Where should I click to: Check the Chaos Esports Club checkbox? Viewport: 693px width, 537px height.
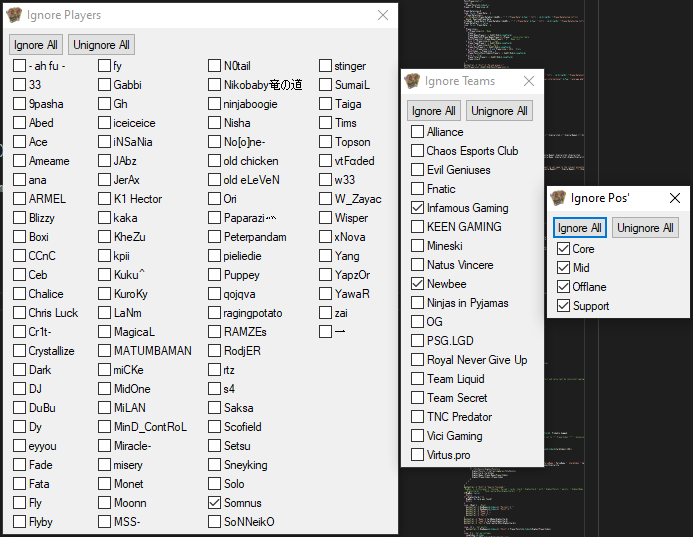click(x=417, y=150)
